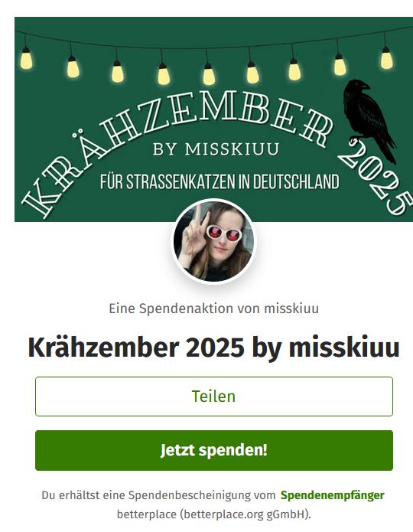Click the second light bulb from the left

pos(73,67)
